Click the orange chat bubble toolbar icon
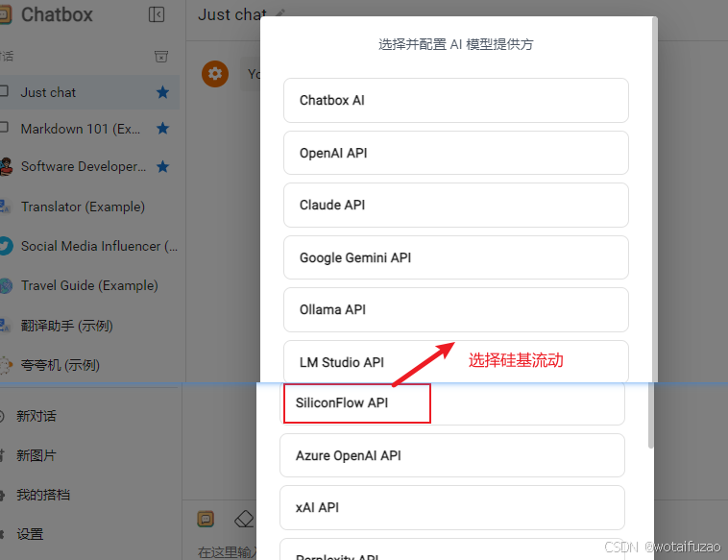 coord(206,519)
